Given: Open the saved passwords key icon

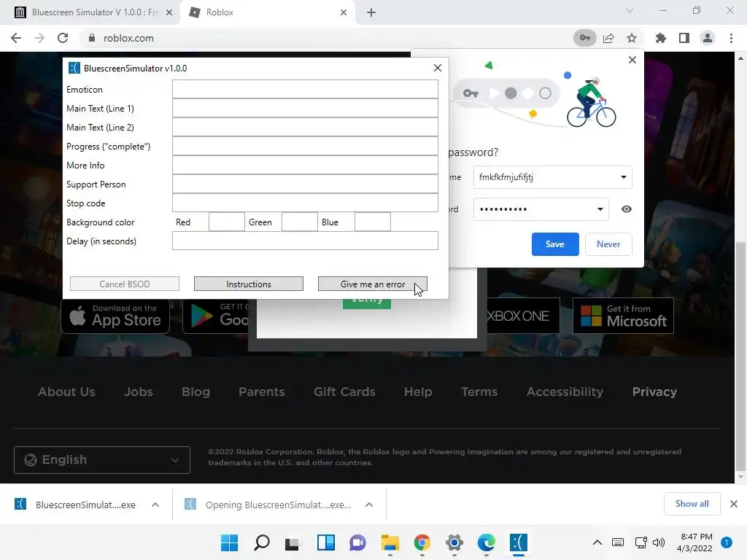Looking at the screenshot, I should 584,38.
